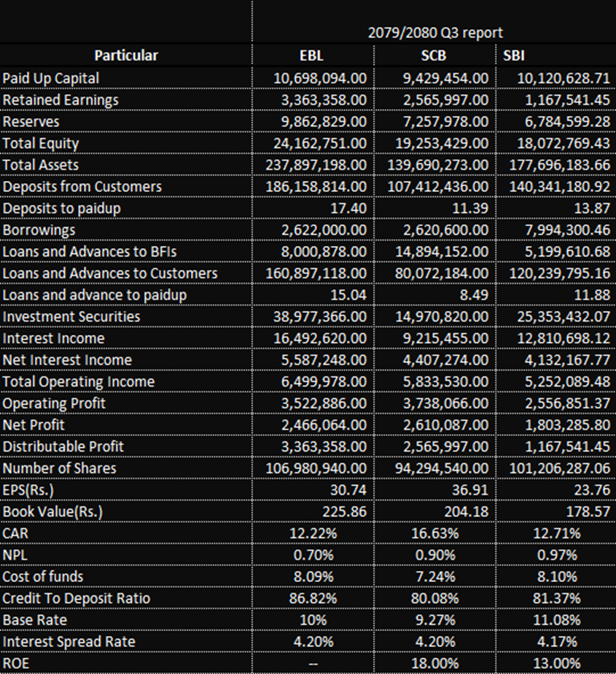Click the EBL ROE cell with dashes
Screen dimensions: 616x674
pos(313,663)
